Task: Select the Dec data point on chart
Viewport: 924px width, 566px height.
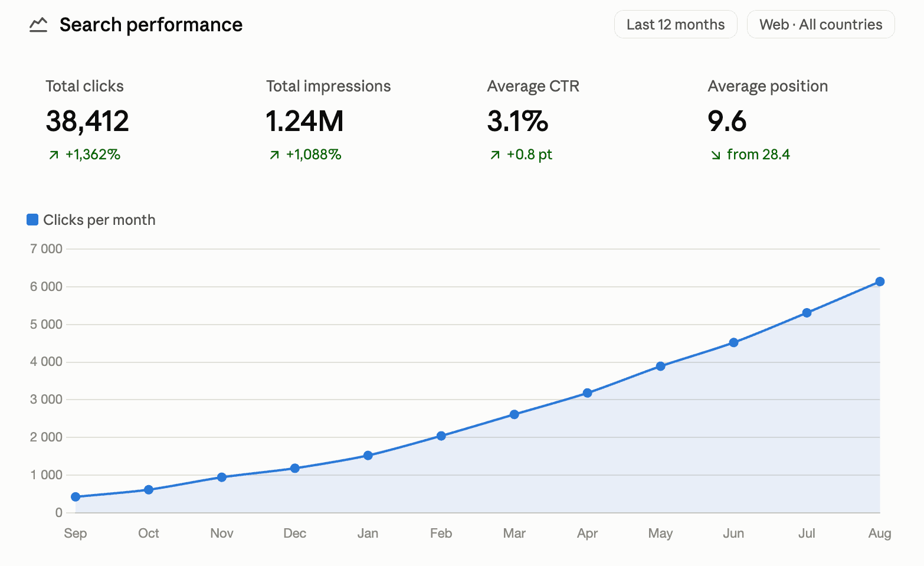Action: [295, 468]
